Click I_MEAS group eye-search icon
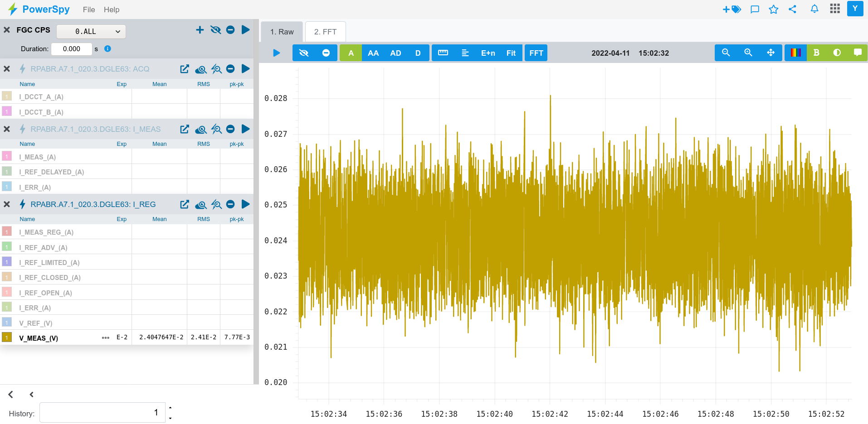Screen dimensions: 868x424 (200, 129)
